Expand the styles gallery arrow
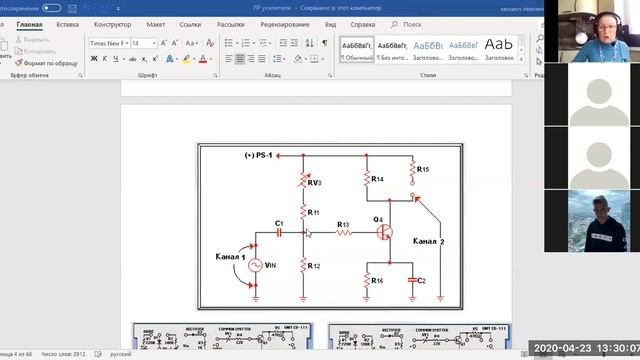Viewport: 640px width, 360px height. 521,60
